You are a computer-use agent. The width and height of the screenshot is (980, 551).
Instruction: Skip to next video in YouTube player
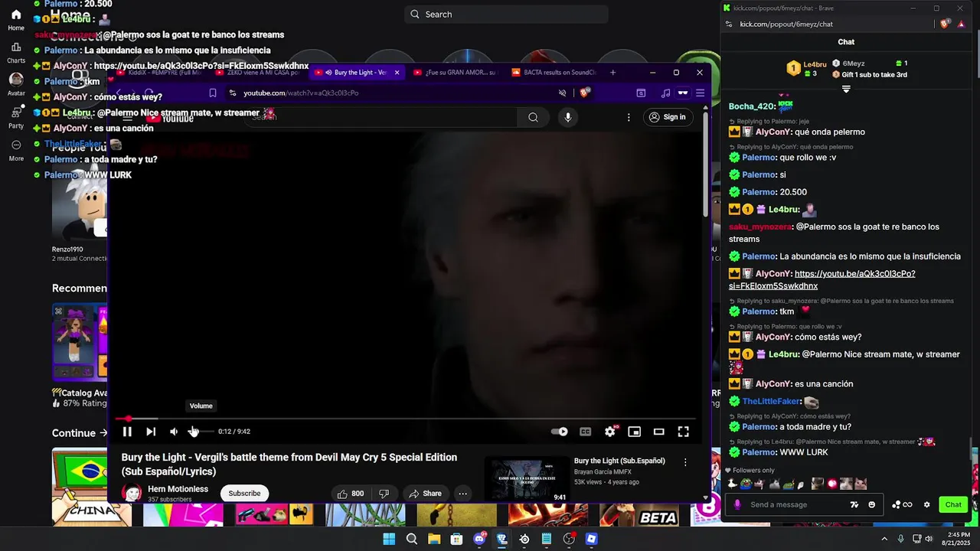tap(151, 432)
